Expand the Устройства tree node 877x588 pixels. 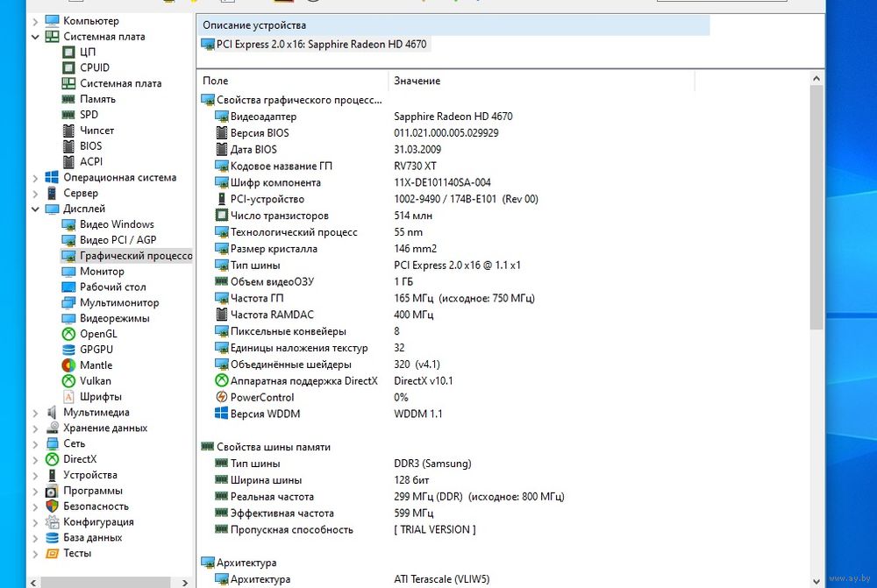tap(35, 475)
